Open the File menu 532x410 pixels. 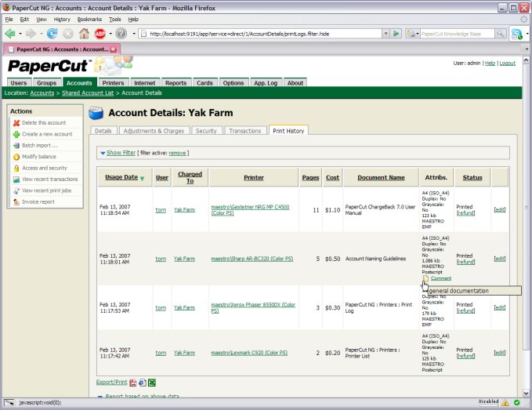point(9,20)
